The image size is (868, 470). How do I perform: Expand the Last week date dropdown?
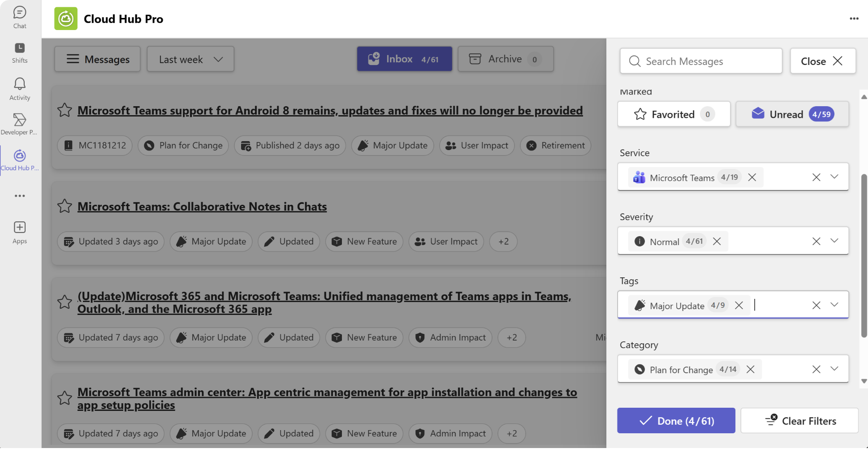190,59
